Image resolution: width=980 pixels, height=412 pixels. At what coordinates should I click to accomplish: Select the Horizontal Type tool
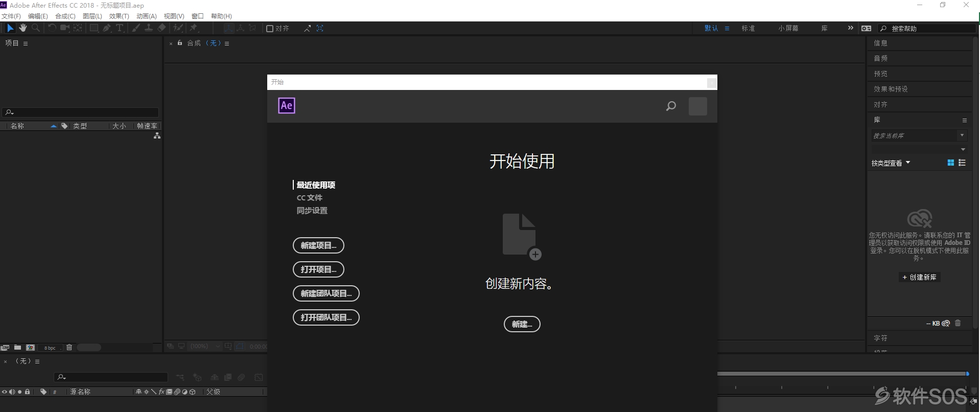coord(120,28)
